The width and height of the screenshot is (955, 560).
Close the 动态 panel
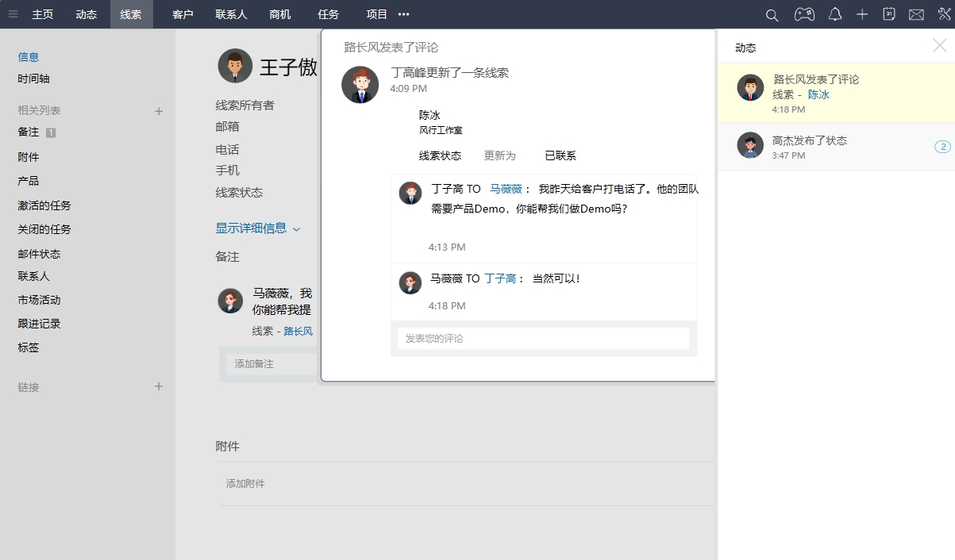click(938, 46)
